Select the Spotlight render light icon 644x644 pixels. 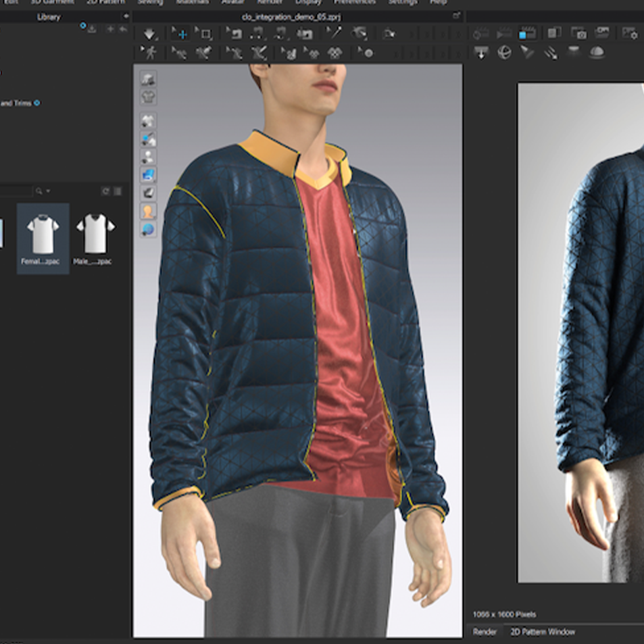click(x=527, y=52)
